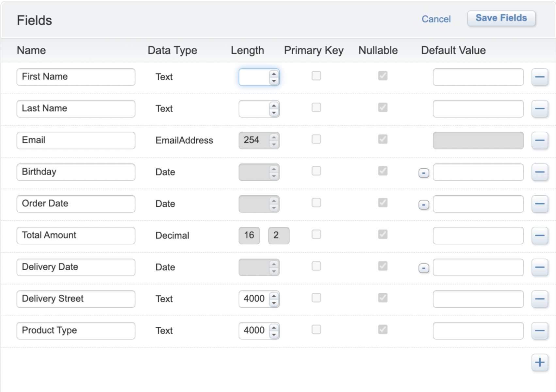Remove the Total Amount field row
This screenshot has height=392, width=556.
(x=539, y=236)
